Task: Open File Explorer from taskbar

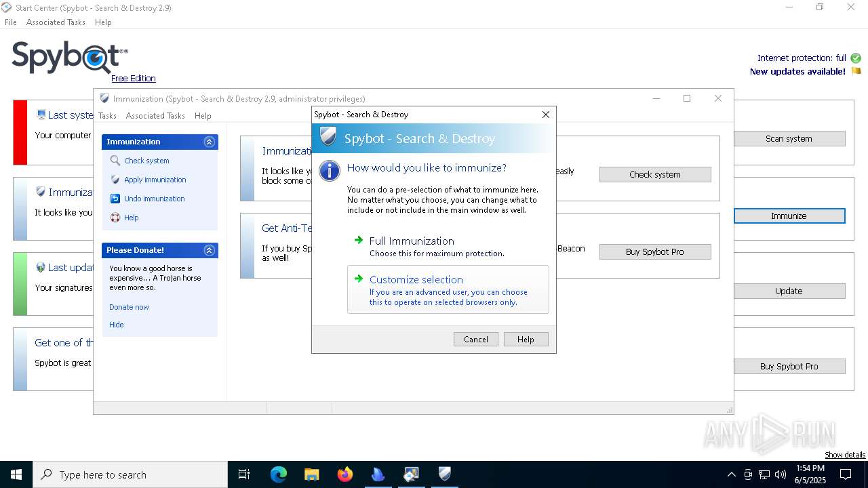Action: tap(311, 474)
